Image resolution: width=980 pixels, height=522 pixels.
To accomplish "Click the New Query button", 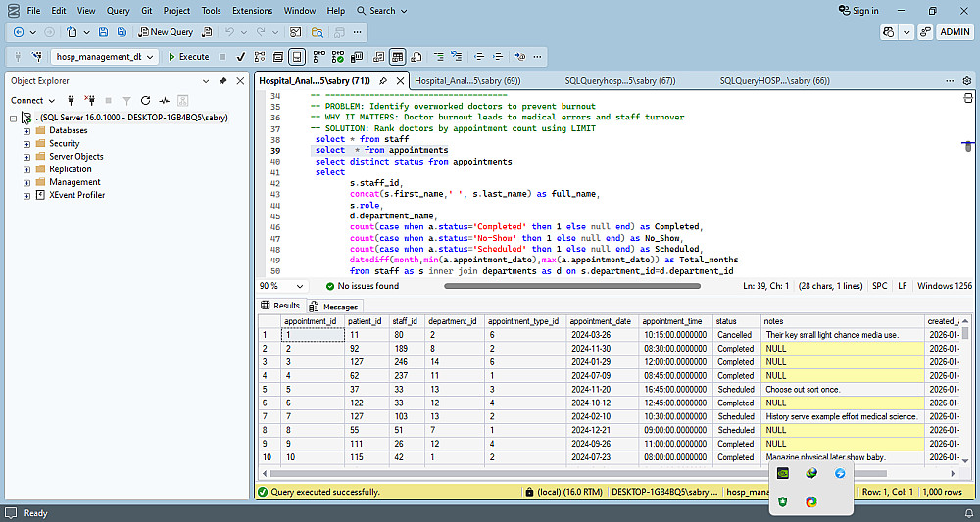I will tap(166, 32).
